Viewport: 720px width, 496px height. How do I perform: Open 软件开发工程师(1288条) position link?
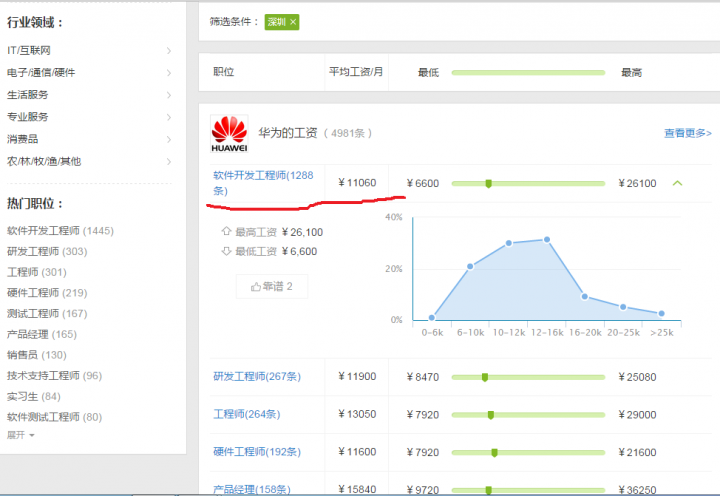pos(263,183)
